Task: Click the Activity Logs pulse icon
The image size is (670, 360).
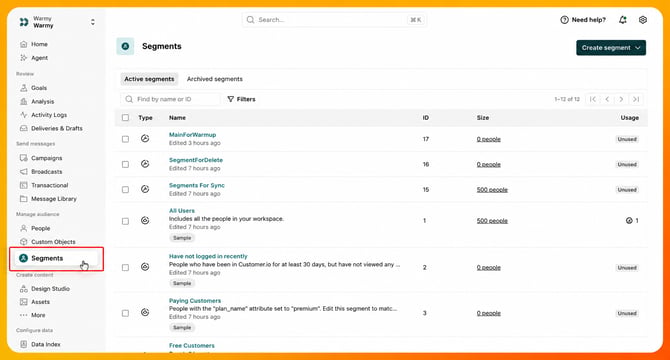Action: (24, 114)
